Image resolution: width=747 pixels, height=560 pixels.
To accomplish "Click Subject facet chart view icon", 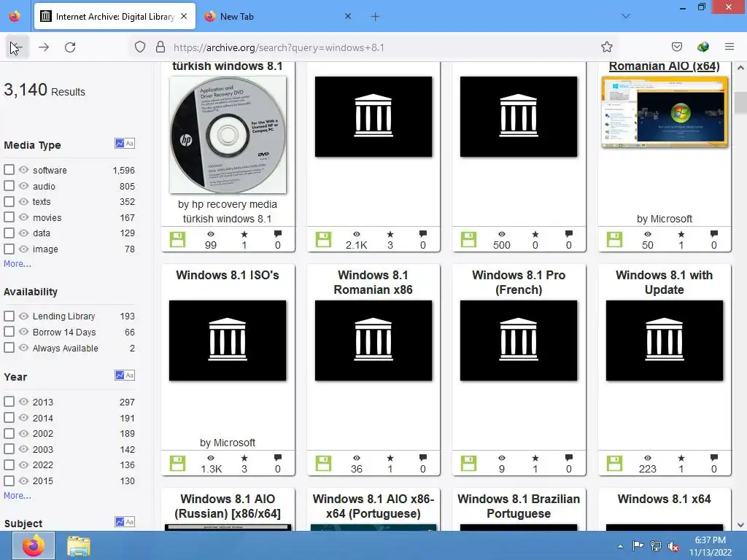I will (120, 522).
